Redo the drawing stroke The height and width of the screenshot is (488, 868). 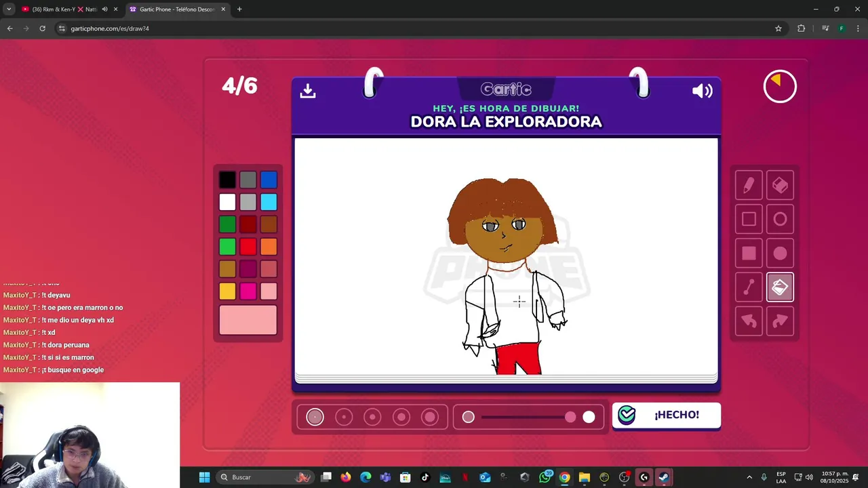(780, 321)
